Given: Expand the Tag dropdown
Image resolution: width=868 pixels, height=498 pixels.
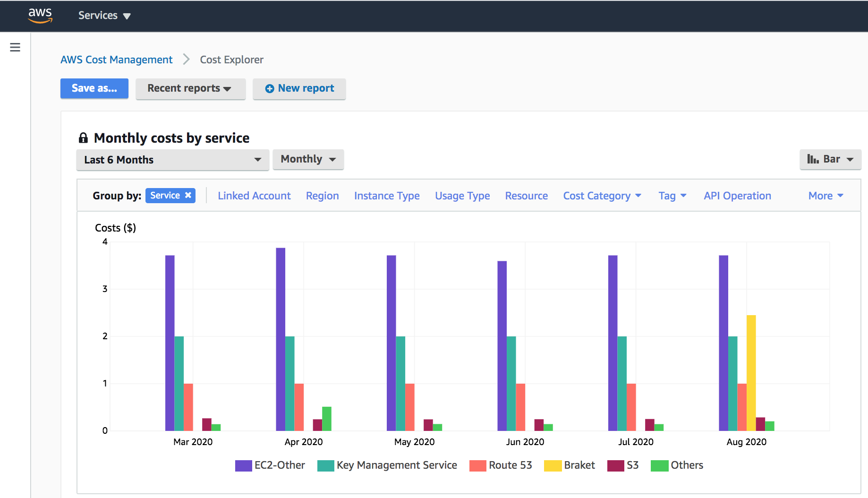Looking at the screenshot, I should tap(672, 196).
